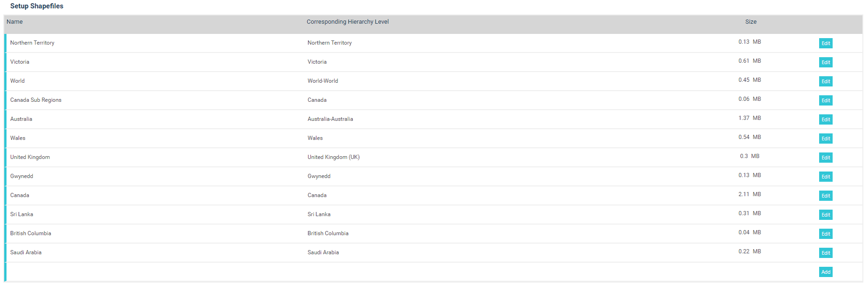This screenshot has height=284, width=868.
Task: Select the Northern Territory name cell
Action: [32, 43]
